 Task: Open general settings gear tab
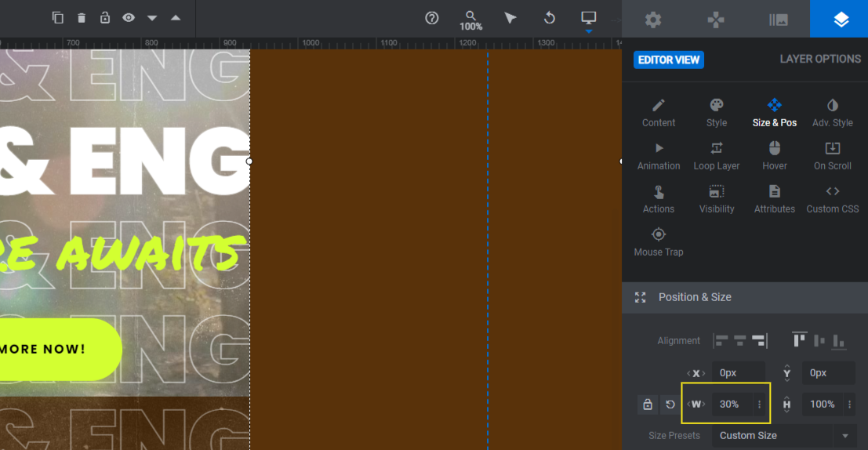[653, 20]
